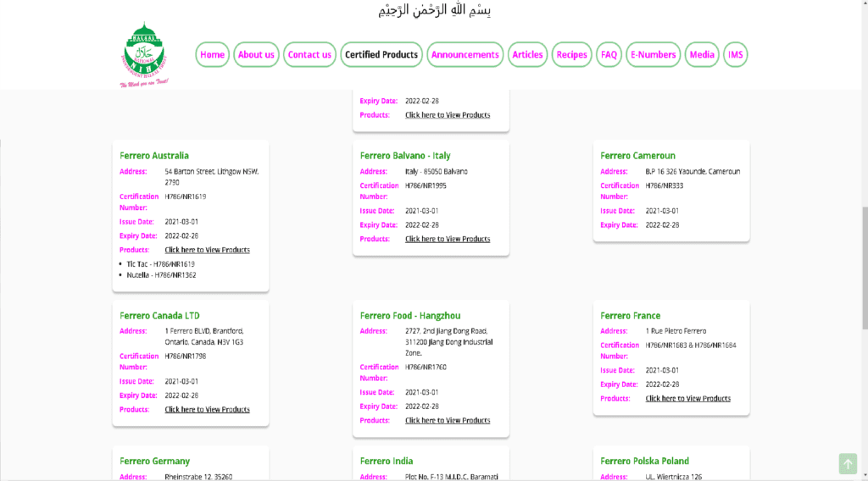Click the H786/NR1683 & H786/NR1684 certification text
Viewport: 868px width, 481px height.
(691, 346)
